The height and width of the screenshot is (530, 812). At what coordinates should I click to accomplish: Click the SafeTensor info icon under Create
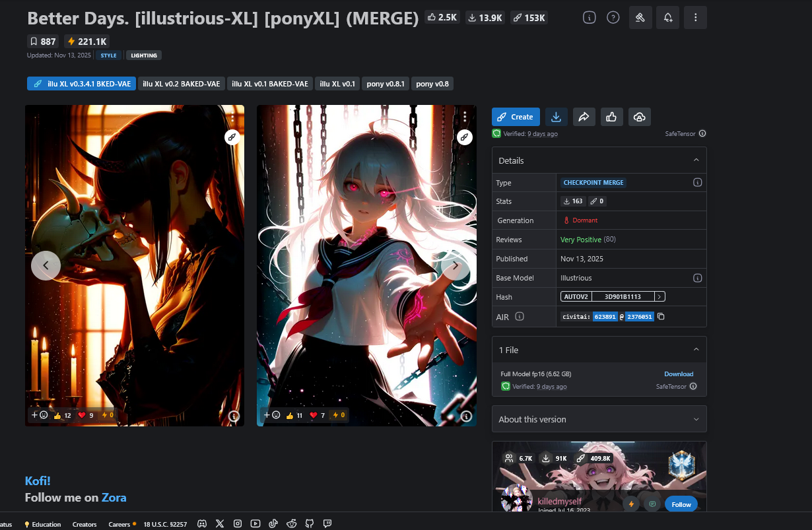pos(702,133)
